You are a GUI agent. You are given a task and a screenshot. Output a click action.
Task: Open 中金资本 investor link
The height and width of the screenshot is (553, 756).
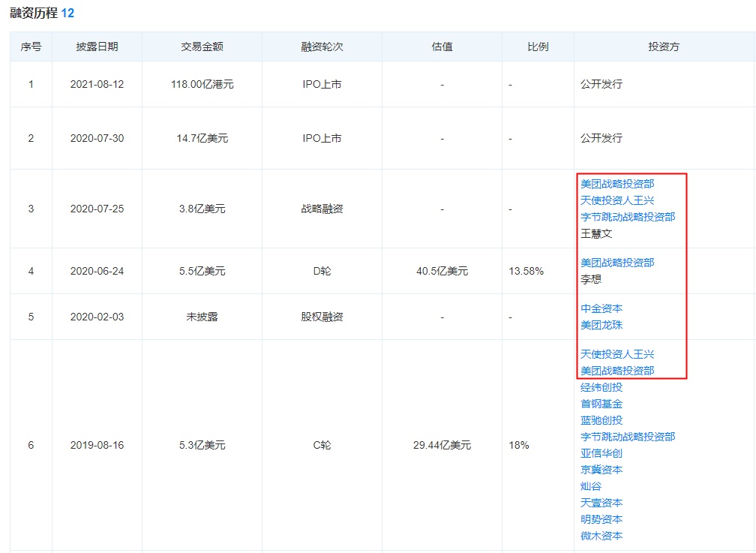(601, 308)
